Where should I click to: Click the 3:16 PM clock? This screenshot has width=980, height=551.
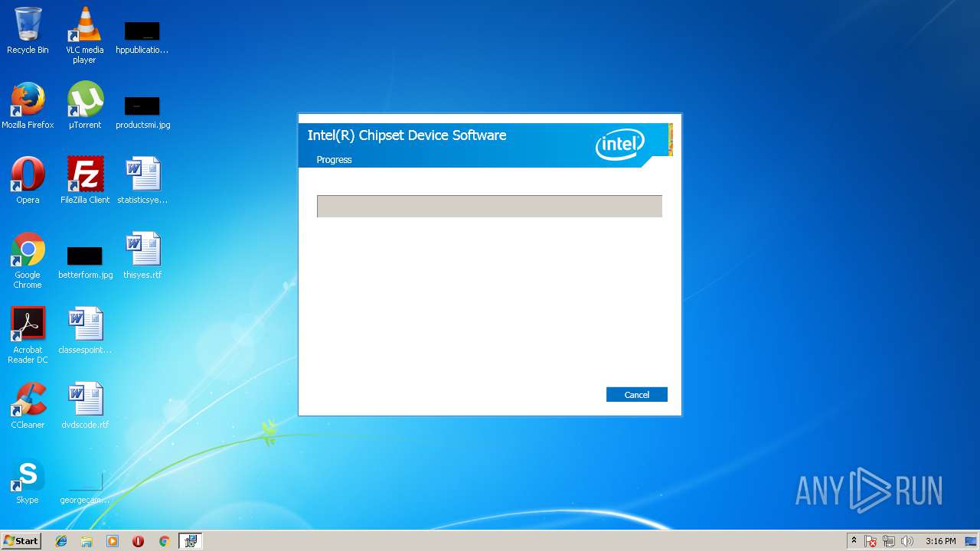(x=940, y=541)
